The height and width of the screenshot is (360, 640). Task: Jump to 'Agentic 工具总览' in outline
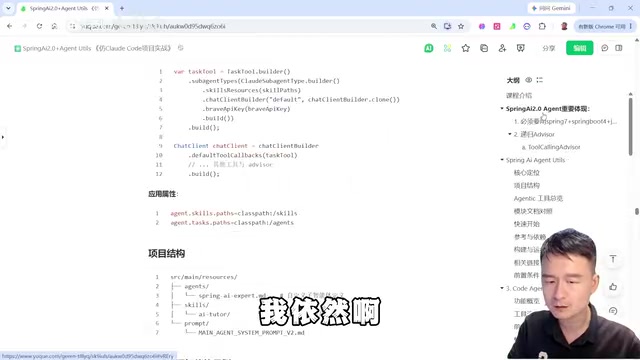tap(538, 198)
